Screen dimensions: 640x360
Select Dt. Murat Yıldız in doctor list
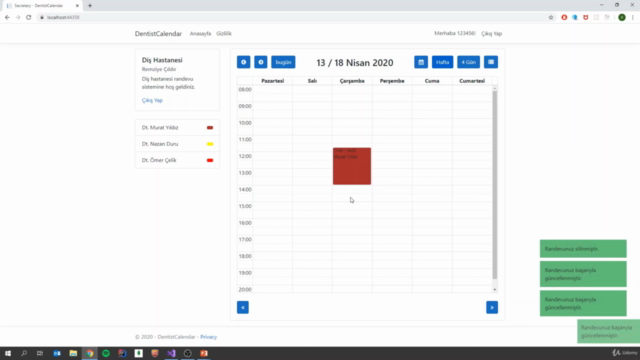click(177, 127)
